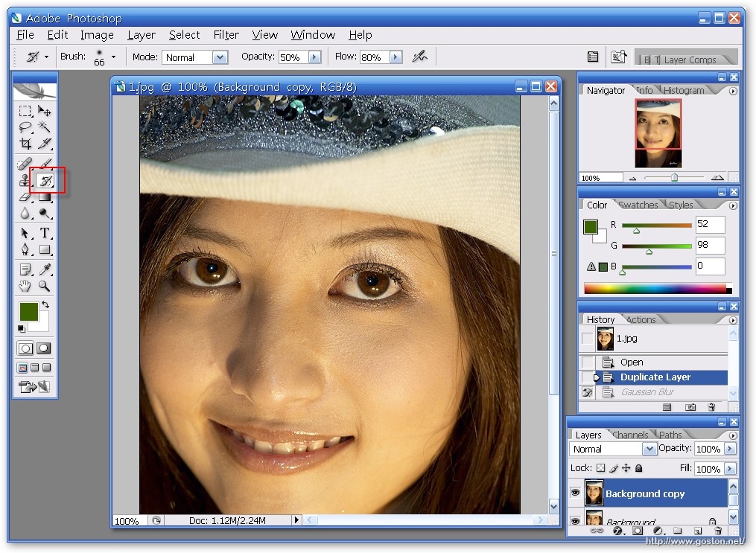Hide the Background copy layer
The width and height of the screenshot is (756, 553).
pyautogui.click(x=575, y=493)
